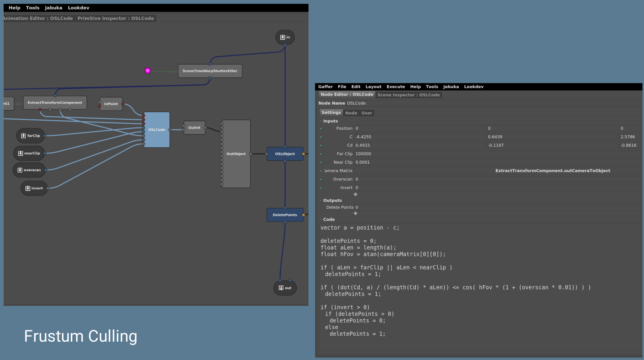Image resolution: width=644 pixels, height=360 pixels.
Task: Add a new output parameter plus icon
Action: tap(355, 214)
